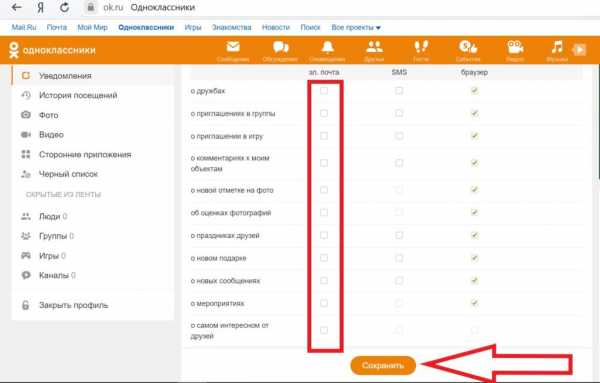Click the SMS column header

[x=399, y=72]
